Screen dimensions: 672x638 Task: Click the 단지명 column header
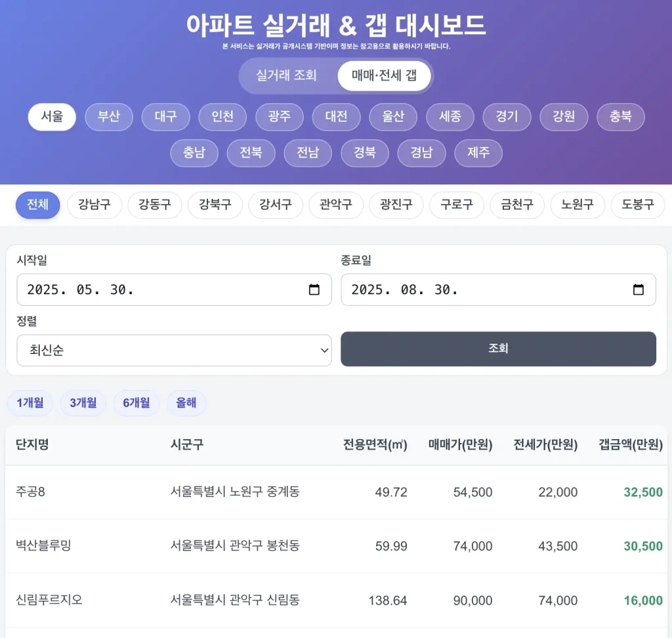tap(32, 444)
